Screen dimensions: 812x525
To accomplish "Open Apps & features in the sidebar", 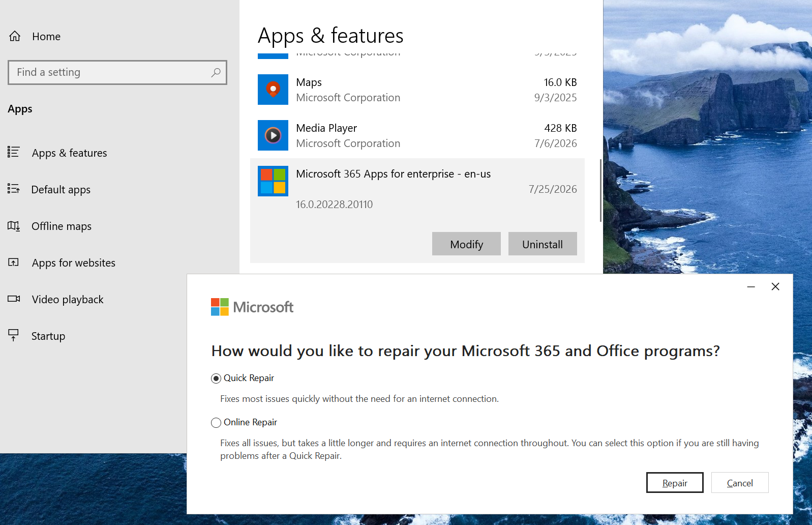I will click(x=70, y=153).
